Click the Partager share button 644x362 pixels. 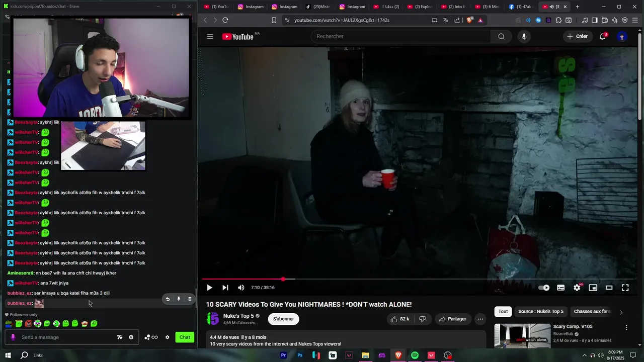coord(452,319)
